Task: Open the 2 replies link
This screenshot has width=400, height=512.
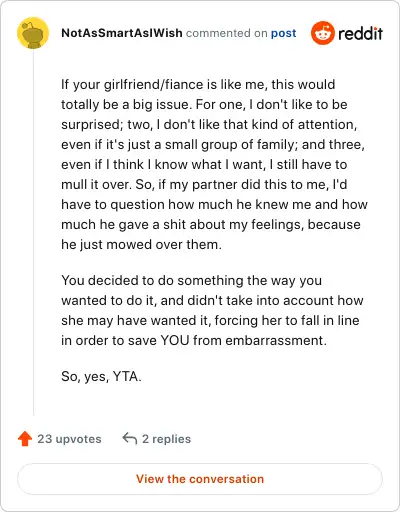Action: (166, 439)
